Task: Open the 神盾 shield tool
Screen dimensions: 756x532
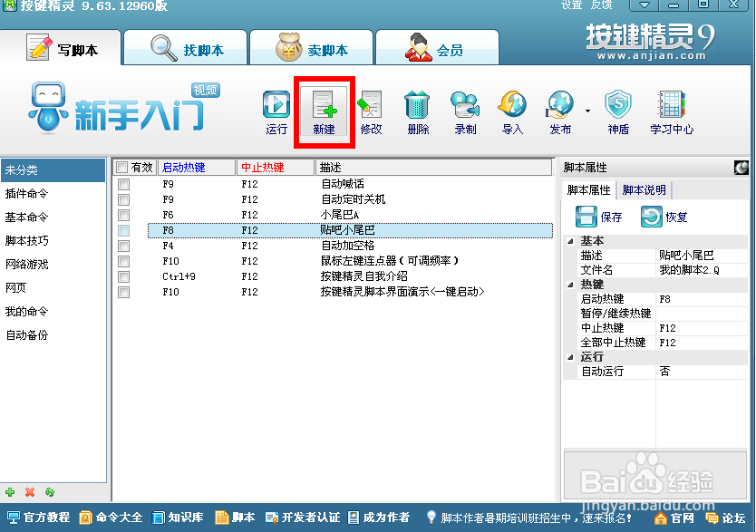Action: (618, 111)
